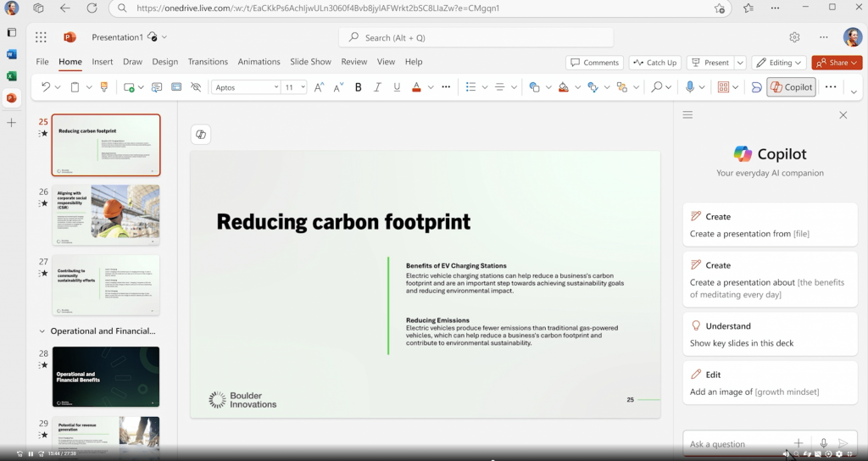
Task: Click the Search (Alt + Q) box
Action: pos(476,37)
